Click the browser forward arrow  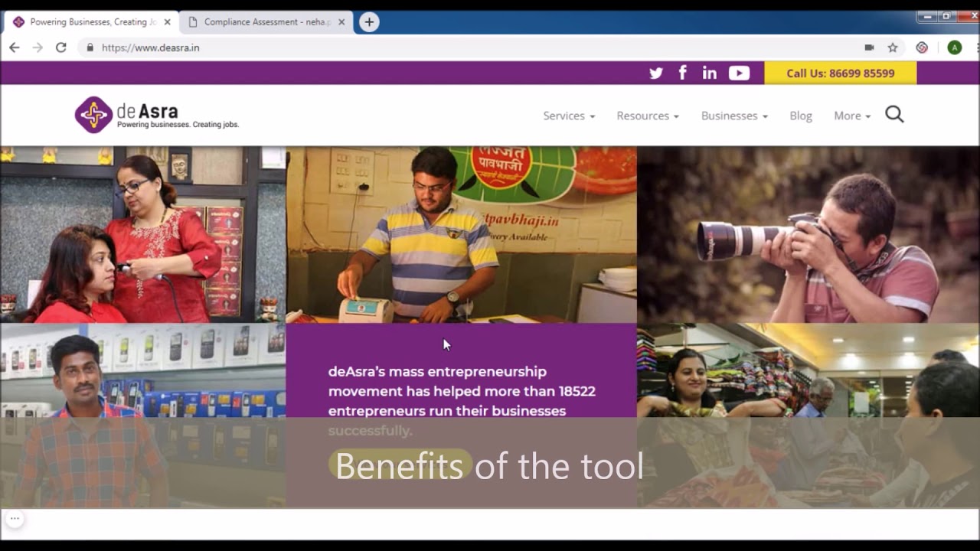tap(38, 47)
